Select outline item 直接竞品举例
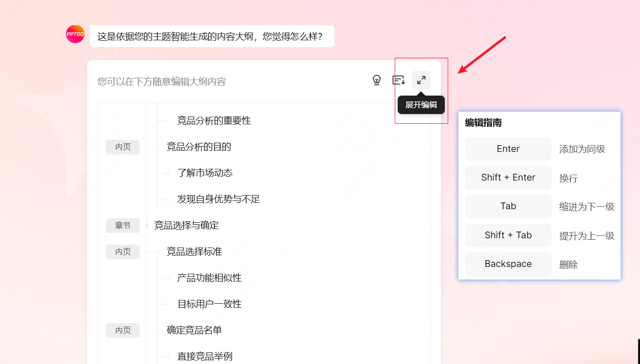 [205, 356]
